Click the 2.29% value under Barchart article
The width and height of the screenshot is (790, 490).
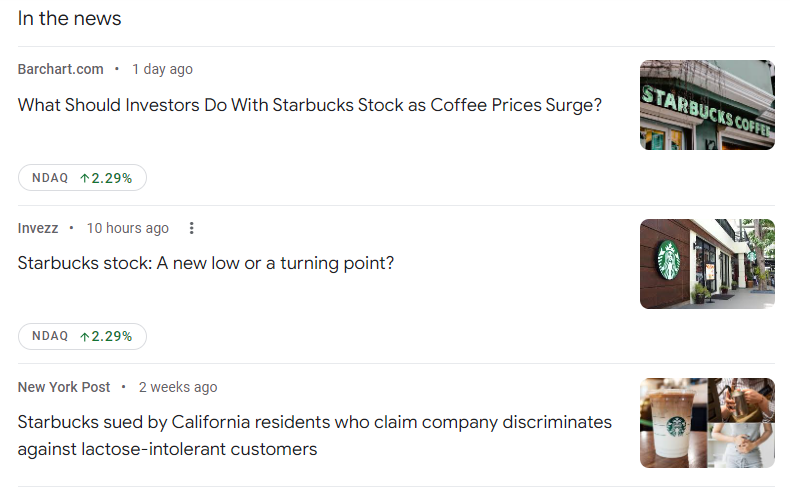111,178
